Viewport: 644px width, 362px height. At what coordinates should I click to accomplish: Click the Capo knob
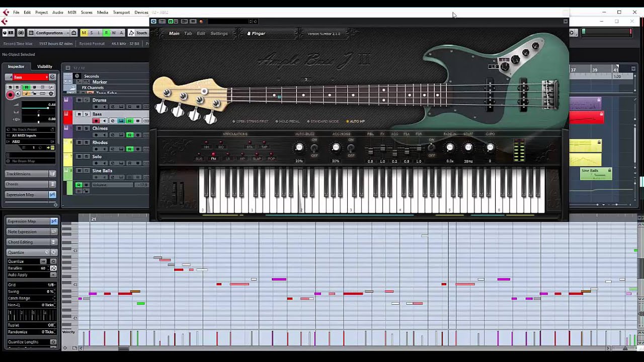490,147
